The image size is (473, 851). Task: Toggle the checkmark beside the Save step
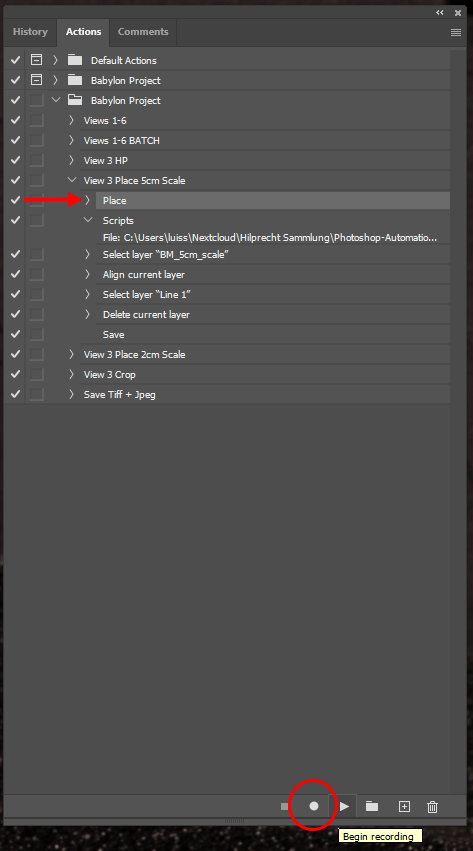point(15,334)
